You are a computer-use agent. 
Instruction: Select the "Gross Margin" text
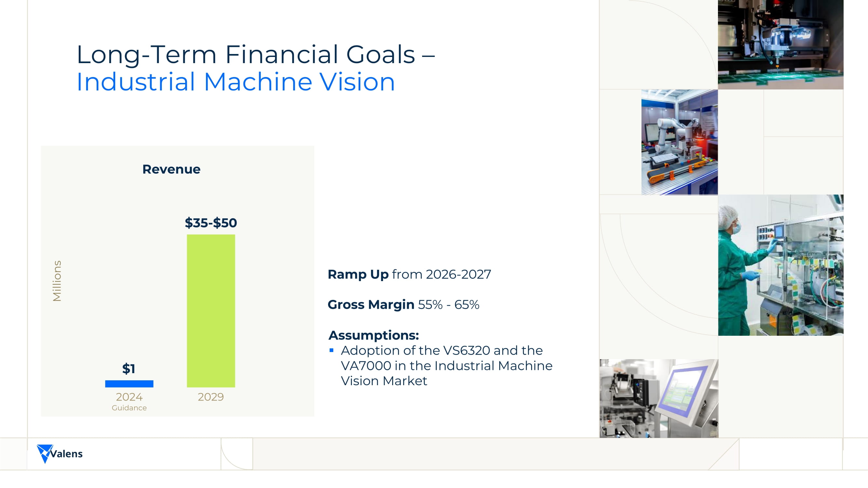371,305
